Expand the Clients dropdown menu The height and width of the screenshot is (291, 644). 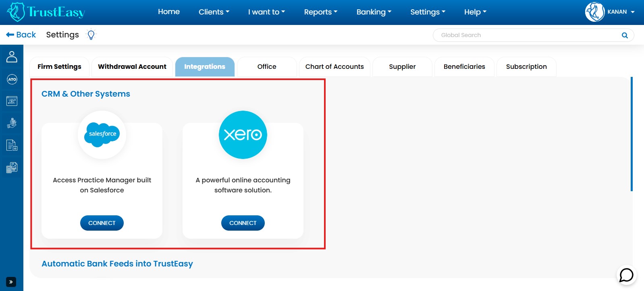(214, 12)
